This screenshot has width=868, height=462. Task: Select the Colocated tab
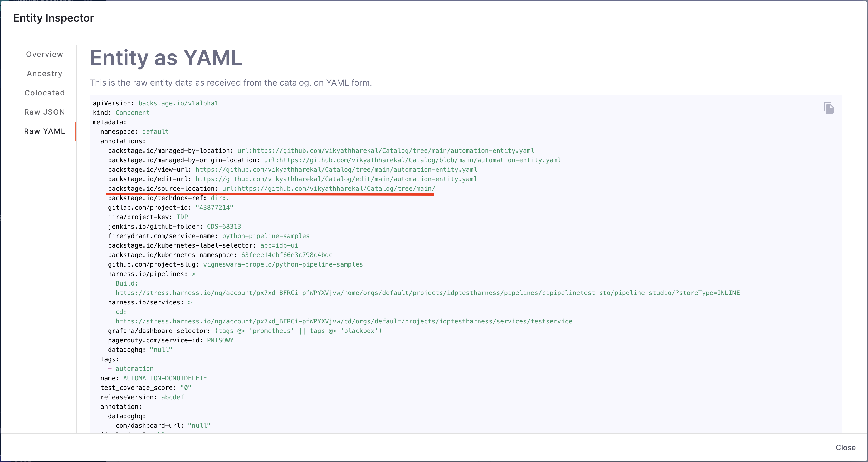point(45,93)
